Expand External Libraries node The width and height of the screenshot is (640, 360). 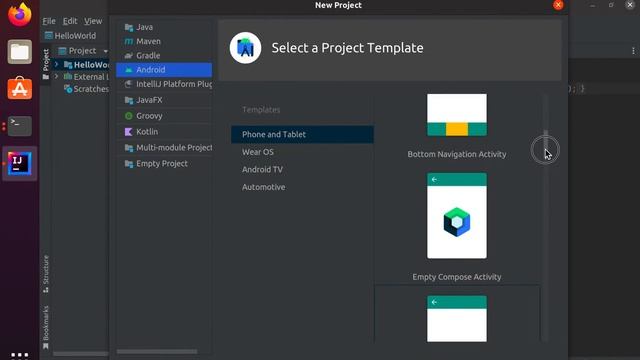pyautogui.click(x=56, y=76)
